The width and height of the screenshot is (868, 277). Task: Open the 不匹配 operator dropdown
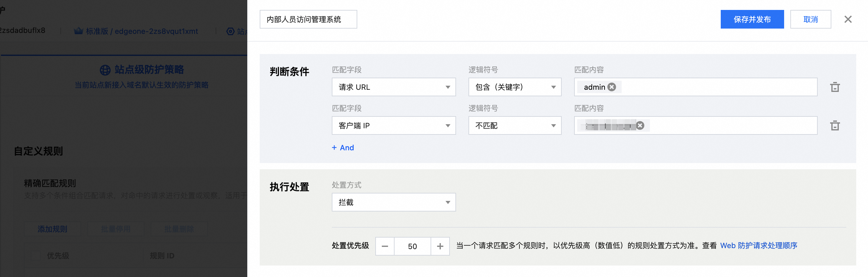coord(514,125)
